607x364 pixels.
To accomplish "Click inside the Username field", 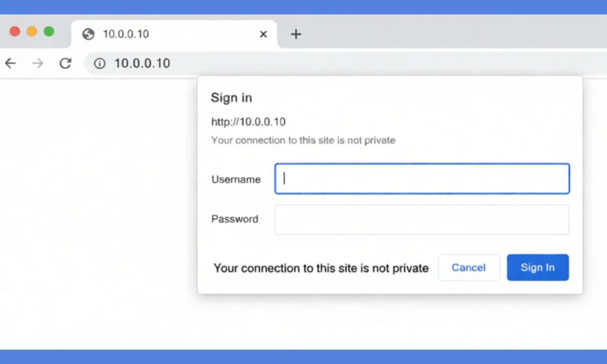I will (x=421, y=178).
